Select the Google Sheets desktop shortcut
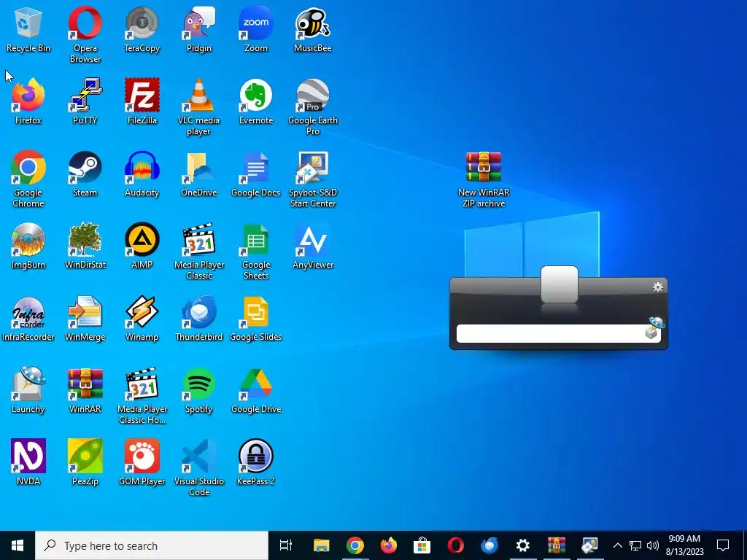 coord(256,252)
